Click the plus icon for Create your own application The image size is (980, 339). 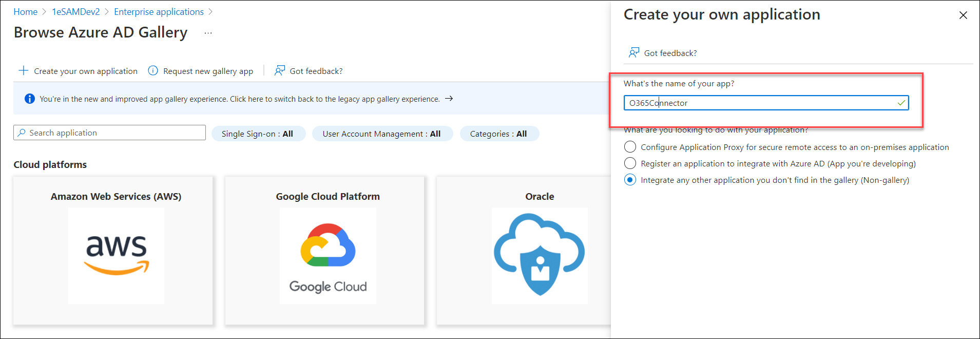[x=23, y=70]
